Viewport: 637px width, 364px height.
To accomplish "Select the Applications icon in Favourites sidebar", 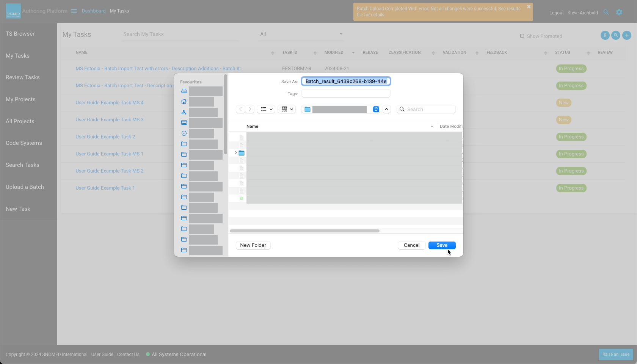I will (184, 112).
